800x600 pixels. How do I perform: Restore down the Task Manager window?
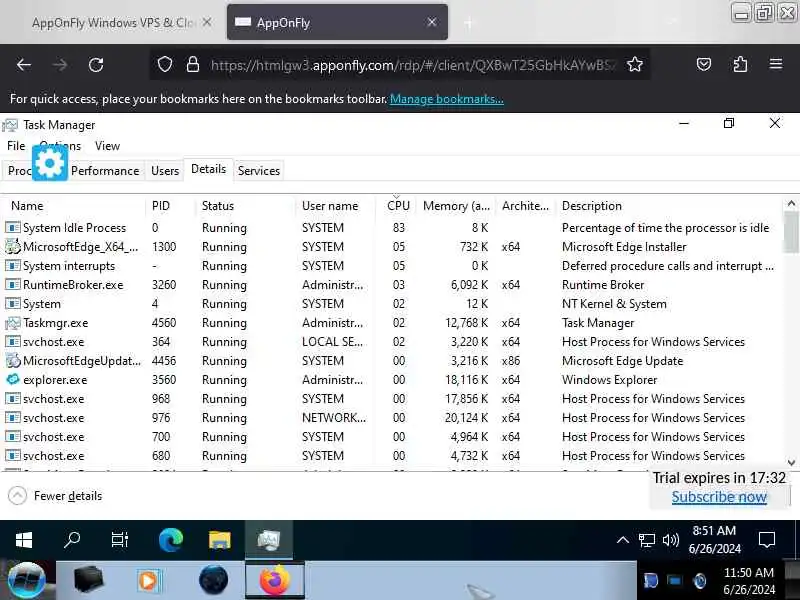click(729, 123)
